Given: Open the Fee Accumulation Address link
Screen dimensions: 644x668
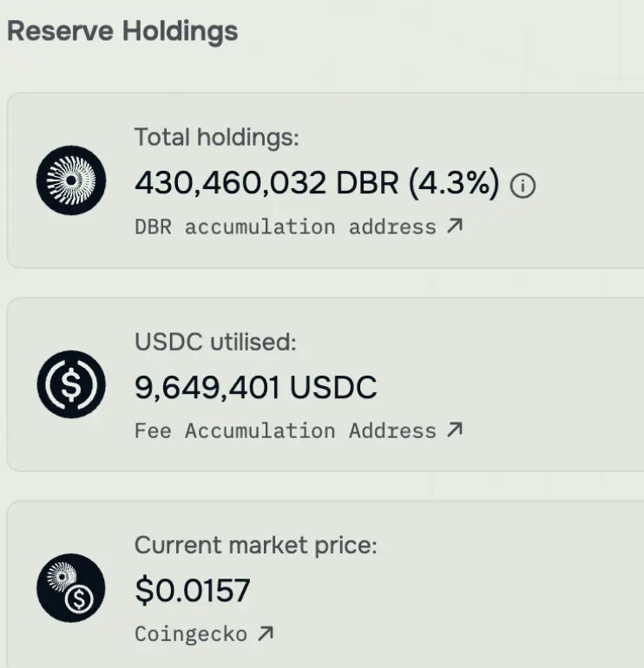Looking at the screenshot, I should (x=285, y=431).
